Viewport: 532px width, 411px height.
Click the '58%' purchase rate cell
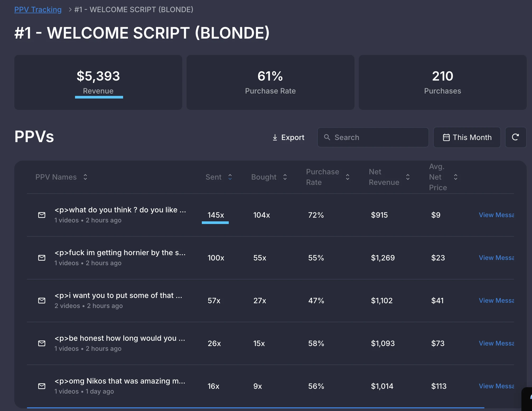tap(316, 343)
